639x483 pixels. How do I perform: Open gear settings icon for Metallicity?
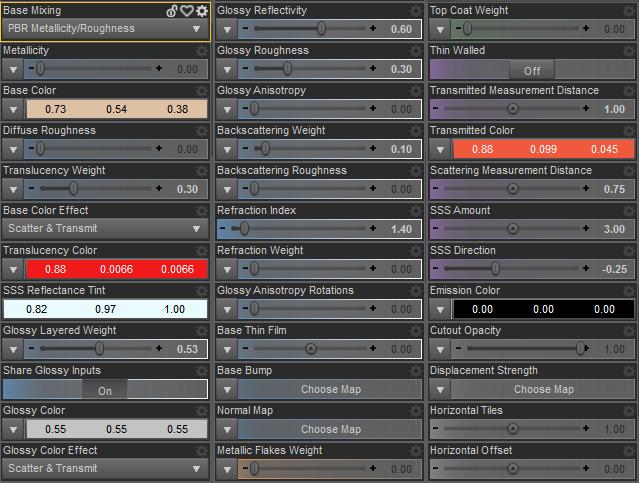202,51
